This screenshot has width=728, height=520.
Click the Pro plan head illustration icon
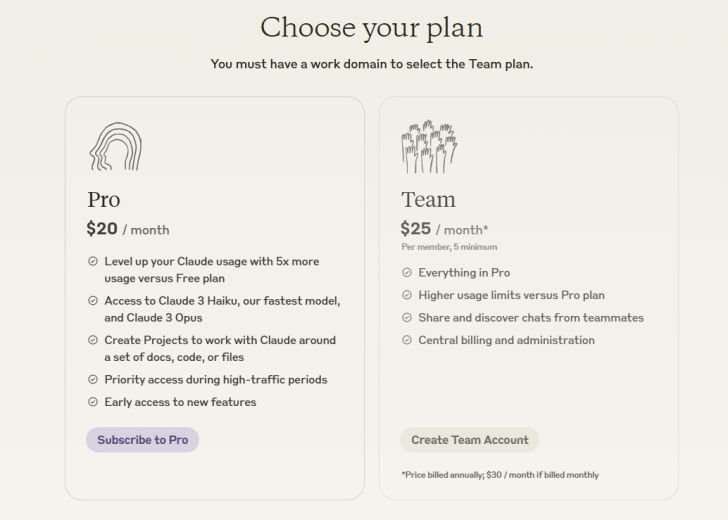coord(115,146)
